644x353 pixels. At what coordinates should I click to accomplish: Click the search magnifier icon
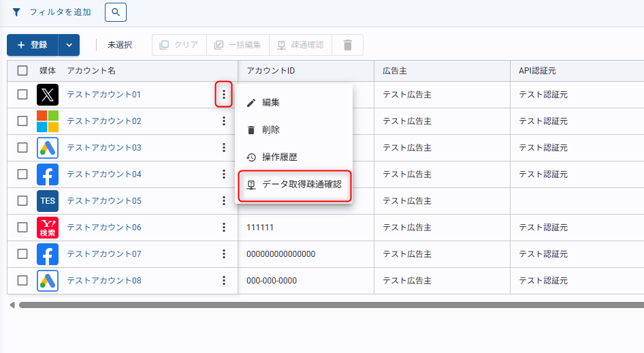116,12
